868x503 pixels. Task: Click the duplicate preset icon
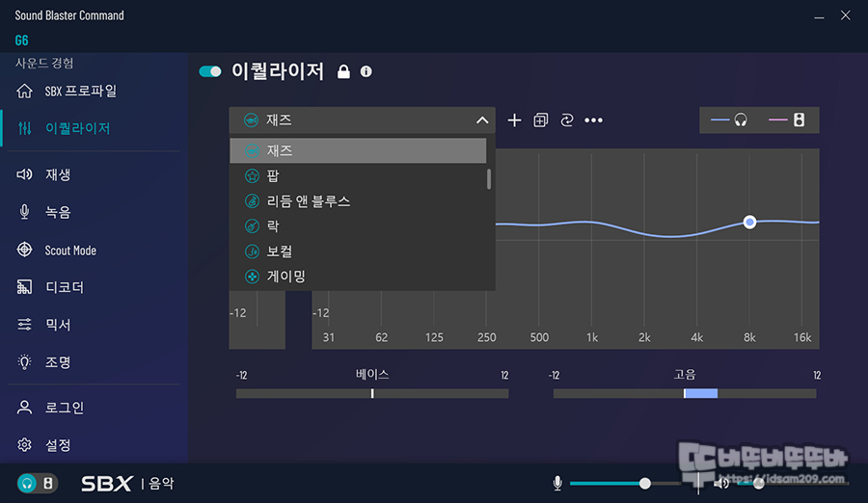(541, 120)
